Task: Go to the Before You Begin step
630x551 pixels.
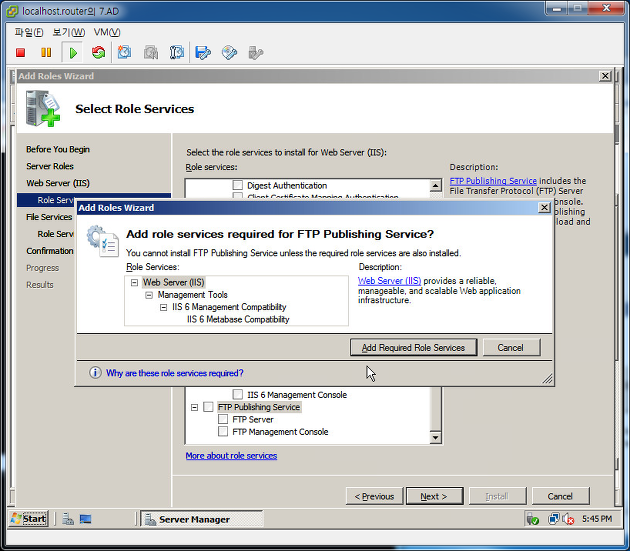Action: [x=58, y=149]
